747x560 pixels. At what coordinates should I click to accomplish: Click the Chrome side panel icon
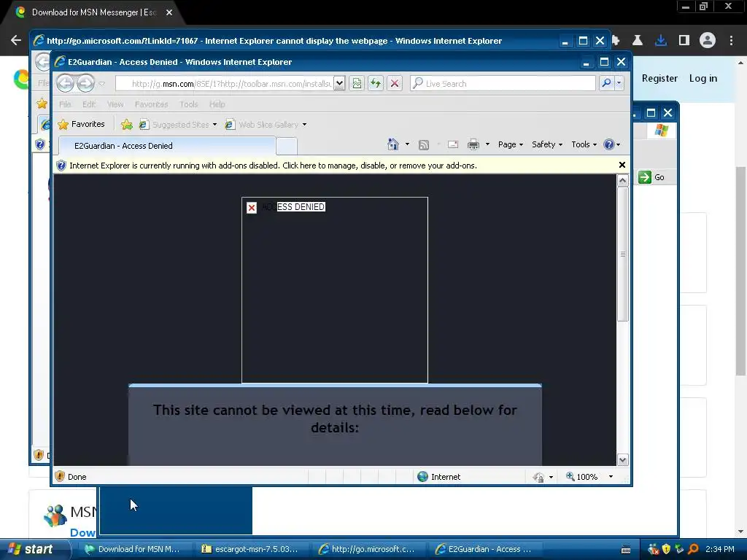point(684,41)
